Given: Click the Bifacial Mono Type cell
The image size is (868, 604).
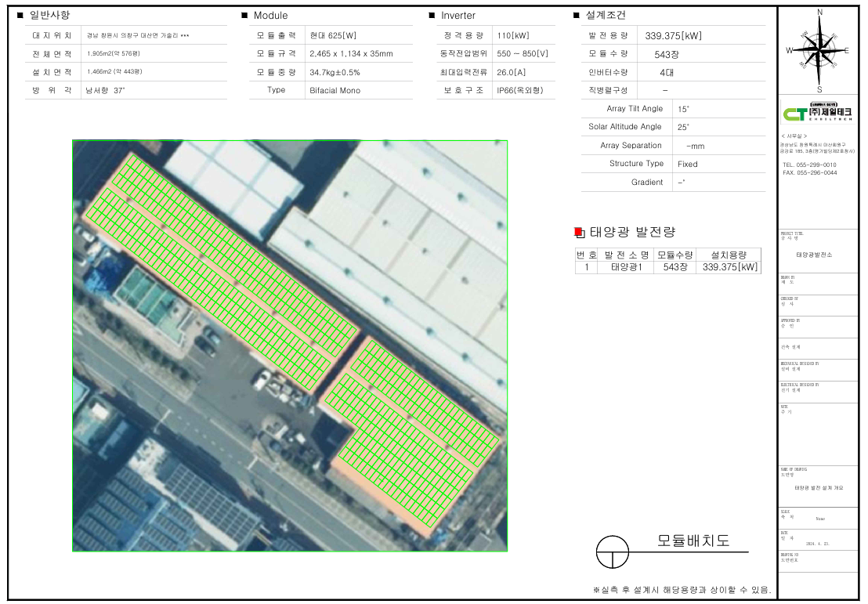Looking at the screenshot, I should click(x=335, y=90).
